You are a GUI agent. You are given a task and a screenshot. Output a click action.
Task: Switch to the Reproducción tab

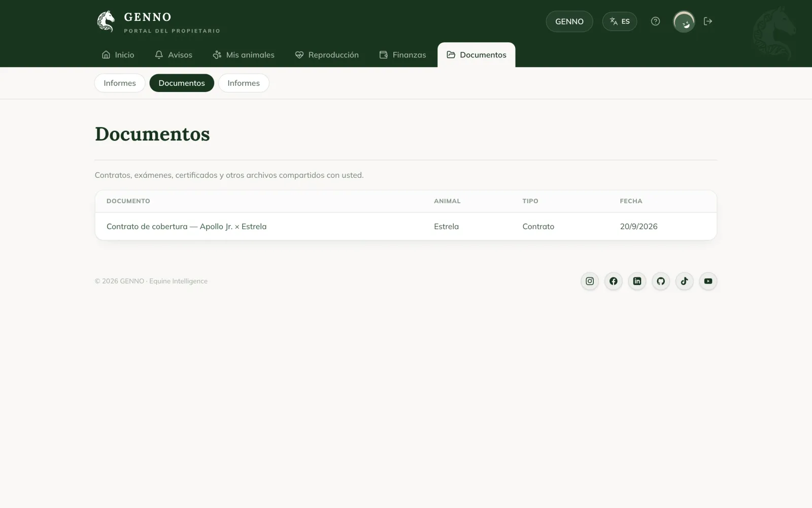[327, 55]
